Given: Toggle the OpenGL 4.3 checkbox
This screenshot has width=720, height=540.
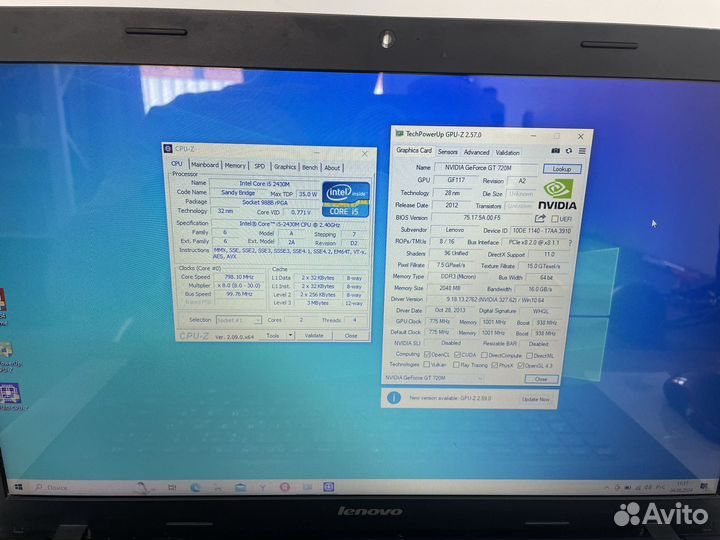Looking at the screenshot, I should (520, 366).
